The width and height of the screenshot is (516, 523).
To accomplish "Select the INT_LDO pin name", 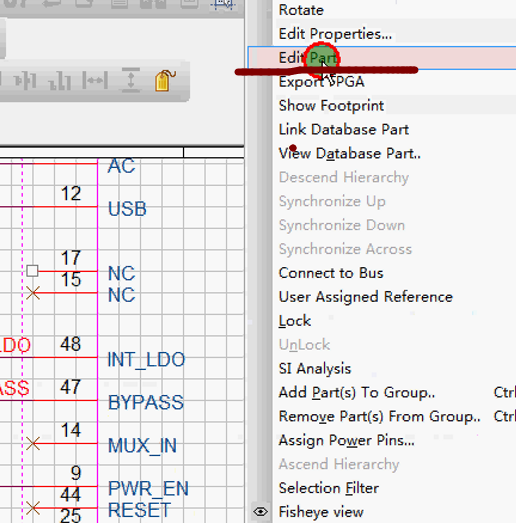I will click(146, 360).
